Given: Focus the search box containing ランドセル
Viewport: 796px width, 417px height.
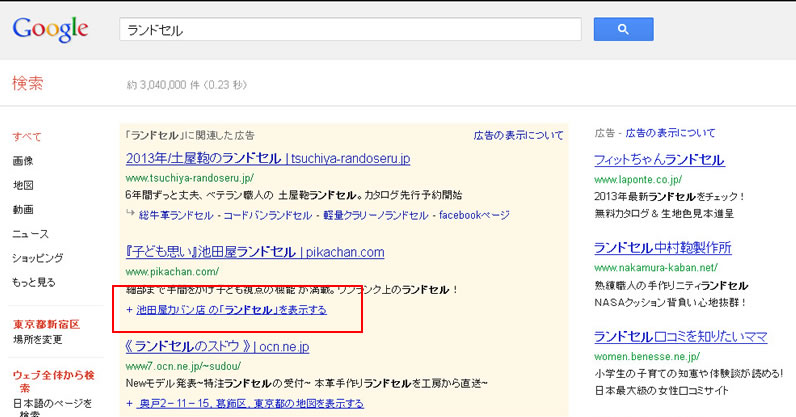Looking at the screenshot, I should click(x=350, y=29).
